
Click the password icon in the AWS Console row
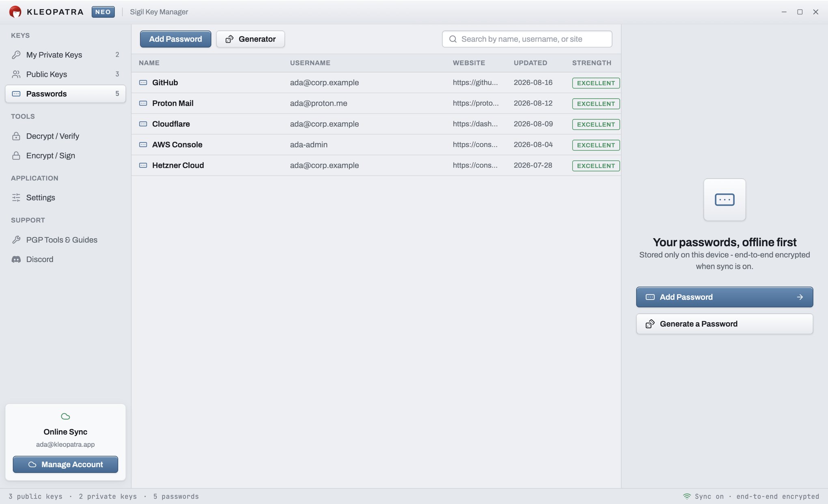click(143, 144)
